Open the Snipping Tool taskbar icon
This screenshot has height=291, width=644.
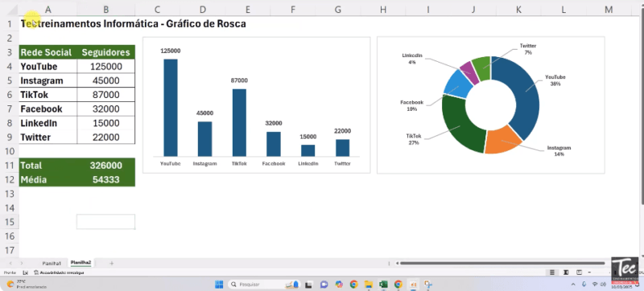(428, 284)
